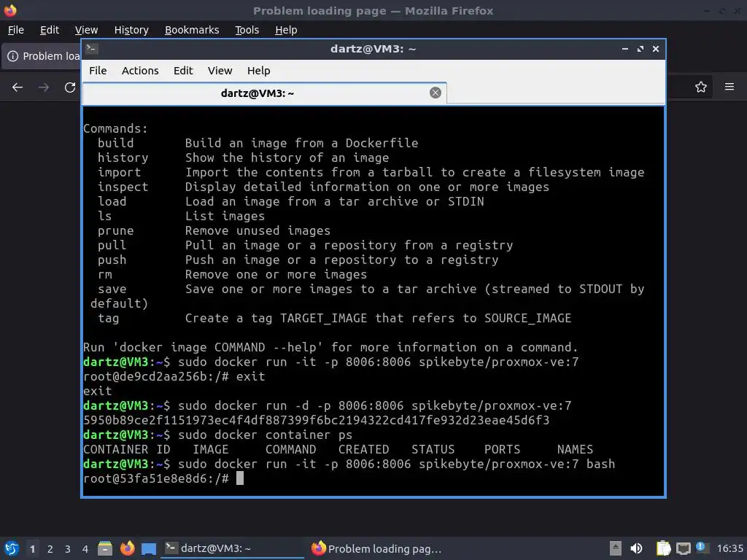Open the terminal File menu
Image resolution: width=747 pixels, height=560 pixels.
[x=98, y=71]
